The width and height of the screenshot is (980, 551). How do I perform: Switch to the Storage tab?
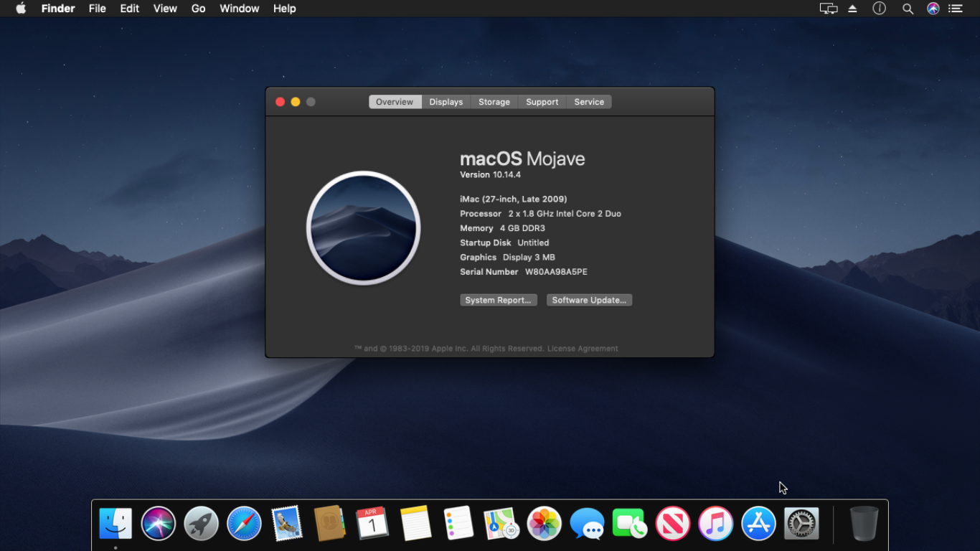(494, 102)
